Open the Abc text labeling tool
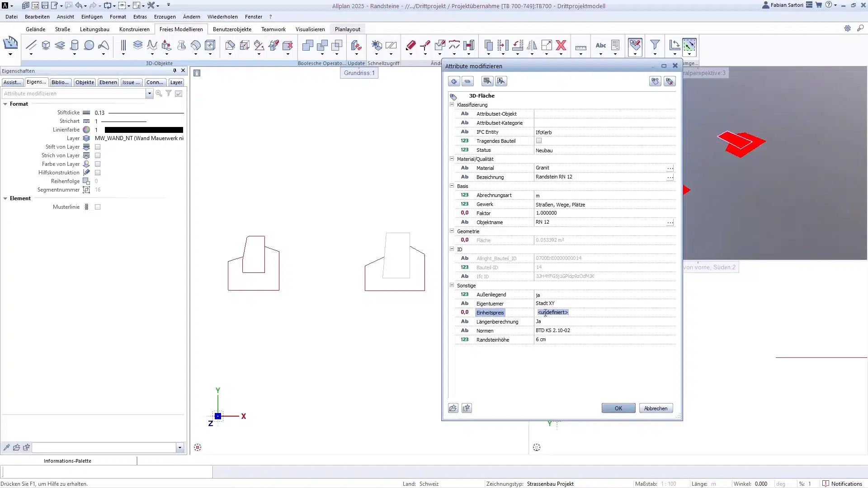Viewport: 868px width, 488px height. point(601,46)
